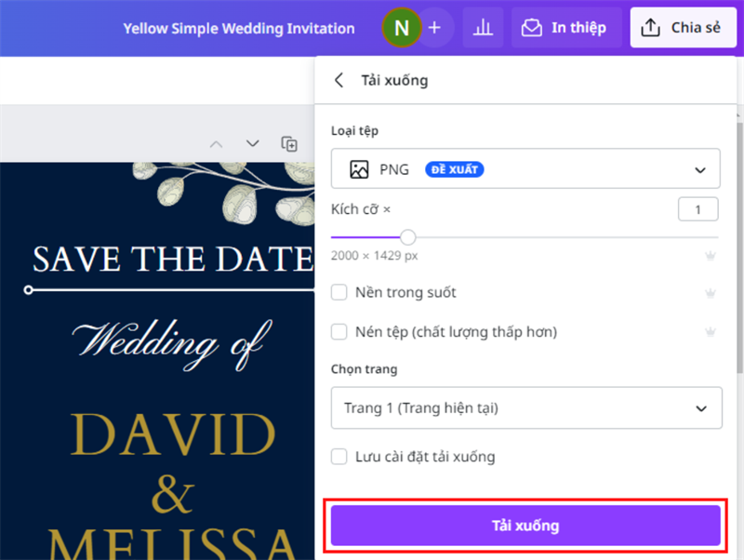
Task: Click the back arrow beside Tải xuống
Action: (x=339, y=80)
